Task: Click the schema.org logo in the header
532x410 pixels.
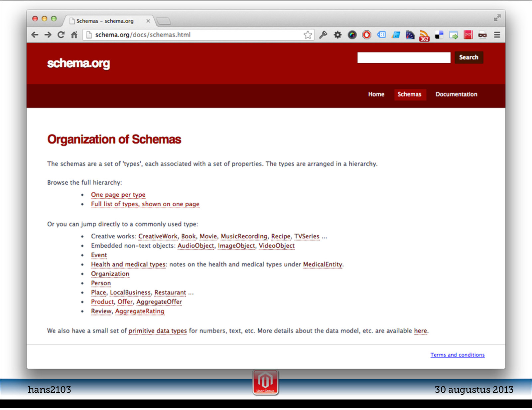Action: [x=78, y=63]
